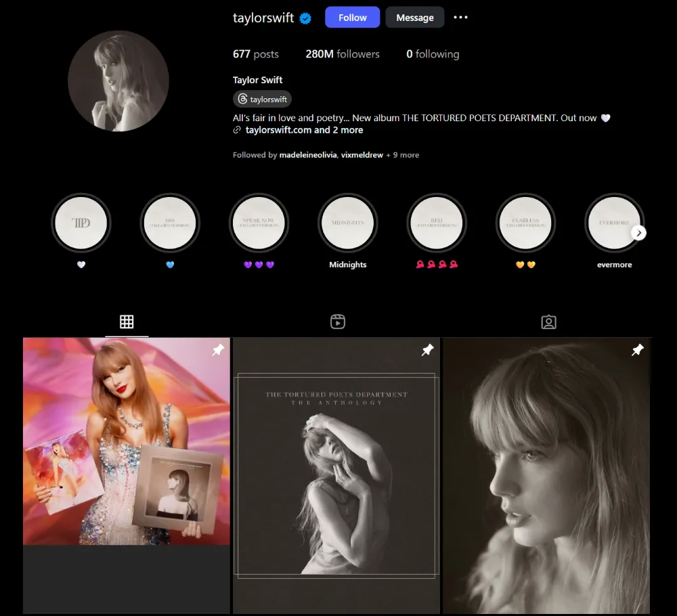Switch to the Reels tab

pyautogui.click(x=338, y=322)
